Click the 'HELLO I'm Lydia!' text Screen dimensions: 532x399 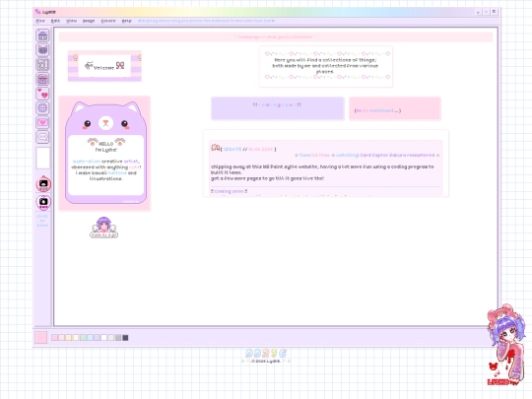click(x=105, y=147)
